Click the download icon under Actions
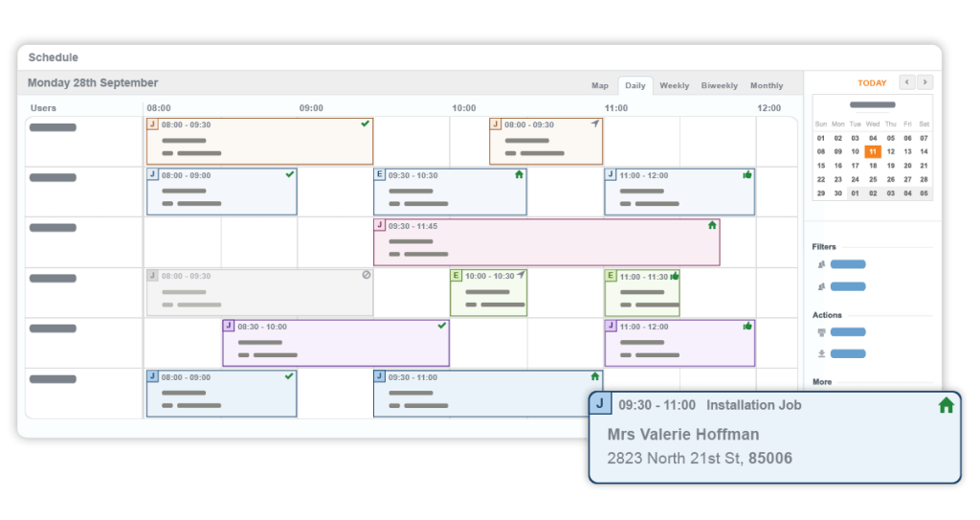Screen dimensions: 980x520 tap(820, 353)
